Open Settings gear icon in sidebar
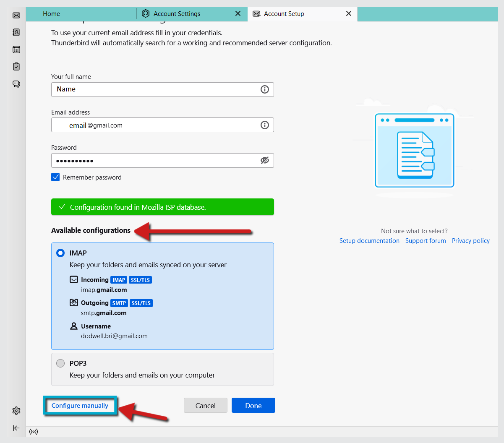Viewport: 504px width, 443px height. pos(16,411)
